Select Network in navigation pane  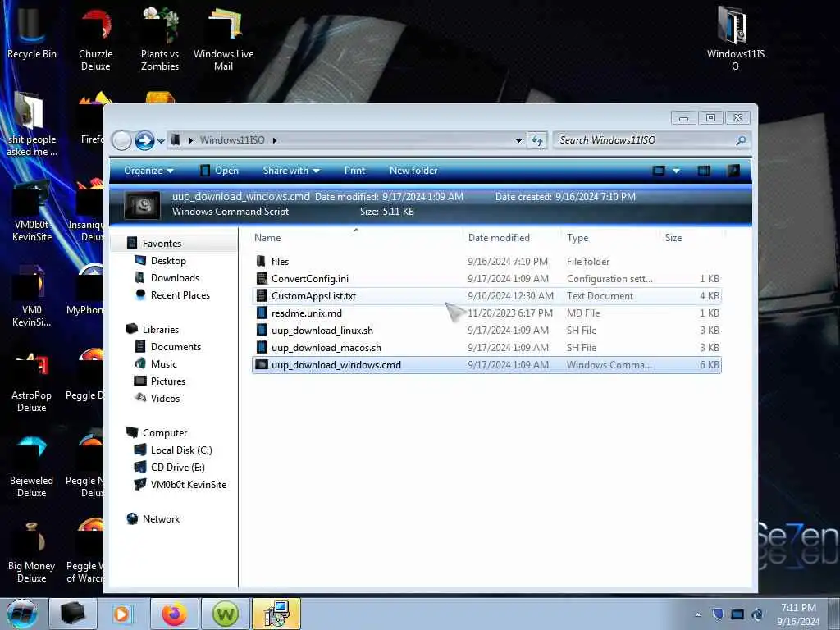pyautogui.click(x=161, y=519)
